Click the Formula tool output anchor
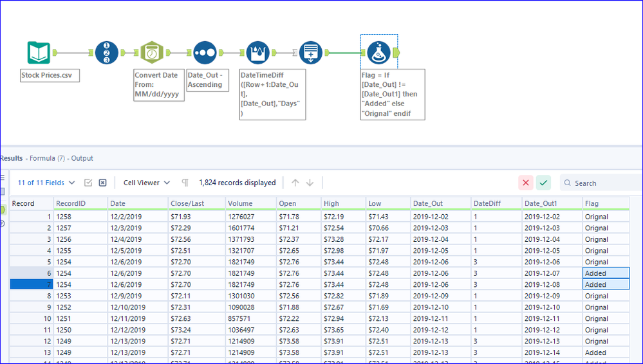Viewport: 643px width, 364px height. [x=396, y=53]
